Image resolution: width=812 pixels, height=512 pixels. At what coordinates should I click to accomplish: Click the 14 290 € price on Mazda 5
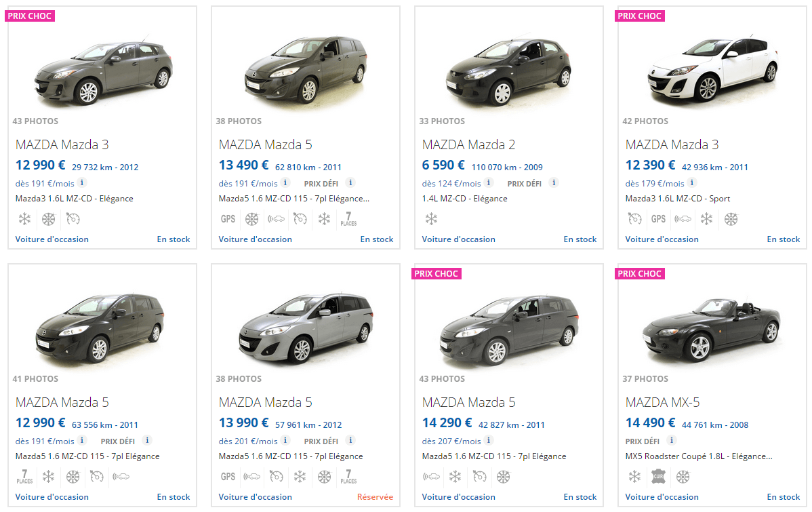click(447, 422)
